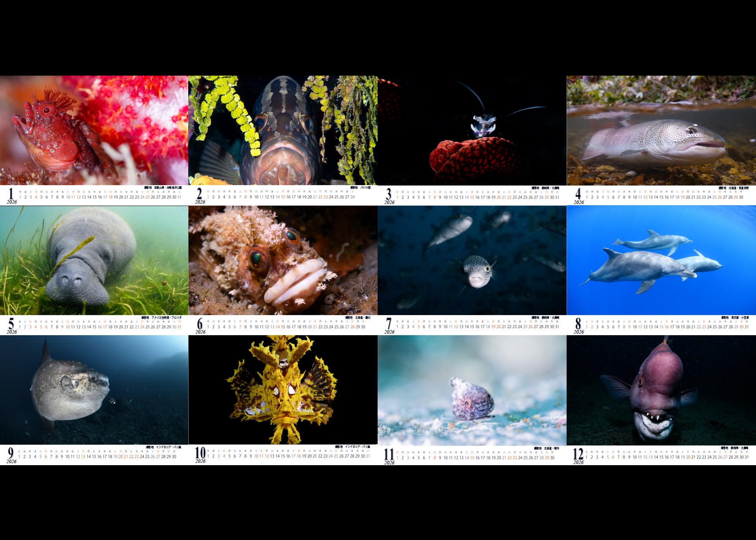Image resolution: width=756 pixels, height=540 pixels.
Task: Click the large month number 10 label
Action: 200,453
